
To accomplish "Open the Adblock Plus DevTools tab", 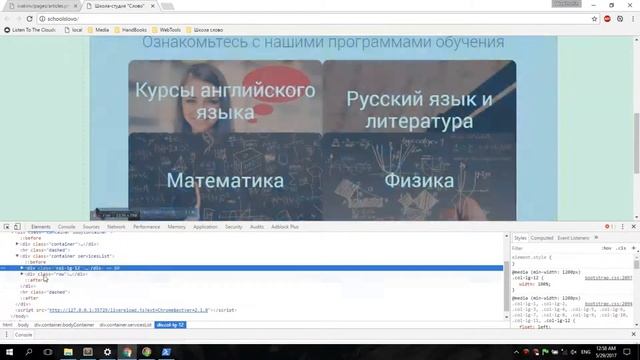I will [x=285, y=227].
